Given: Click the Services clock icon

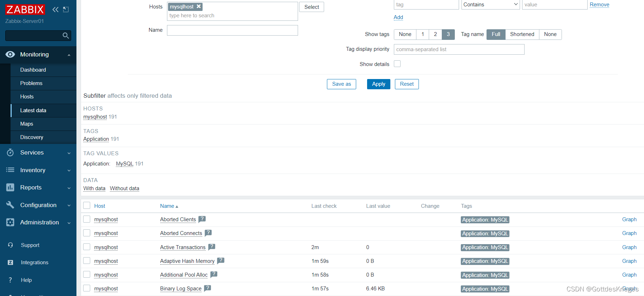Looking at the screenshot, I should tap(10, 152).
